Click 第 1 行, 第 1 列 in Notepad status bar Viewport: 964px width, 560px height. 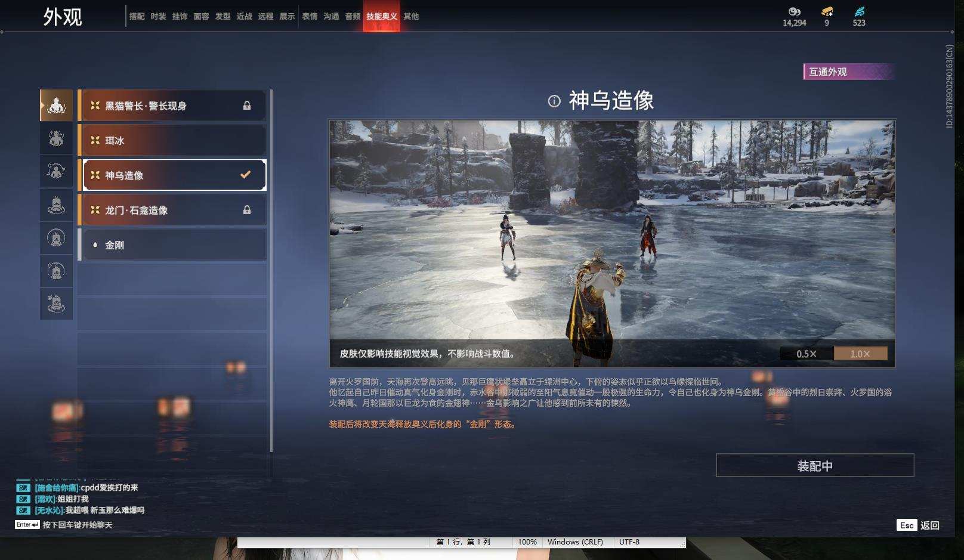click(464, 542)
